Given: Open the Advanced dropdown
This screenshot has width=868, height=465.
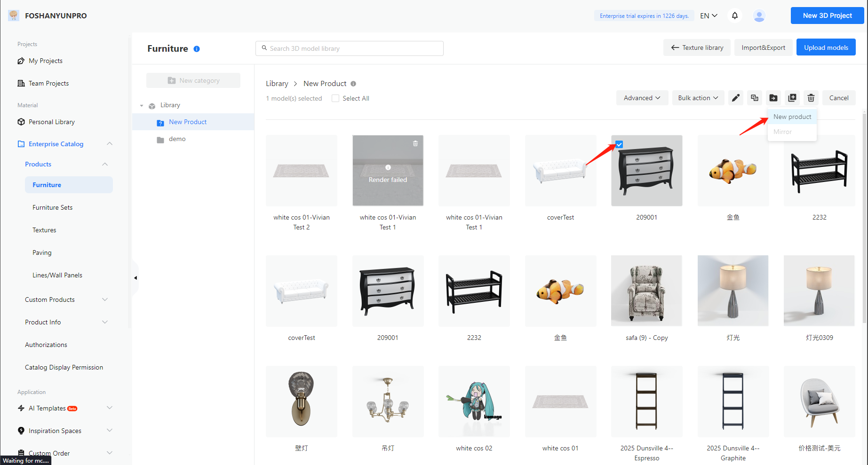Looking at the screenshot, I should [642, 98].
